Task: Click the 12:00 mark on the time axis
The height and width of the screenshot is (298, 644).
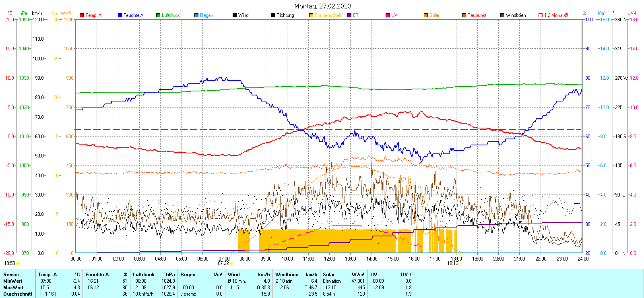Action: pyautogui.click(x=330, y=259)
